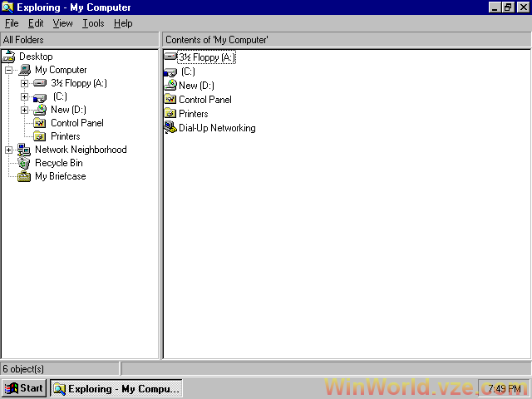This screenshot has width=532, height=399.
Task: Click Control Panel icon in contents pane
Action: click(170, 99)
